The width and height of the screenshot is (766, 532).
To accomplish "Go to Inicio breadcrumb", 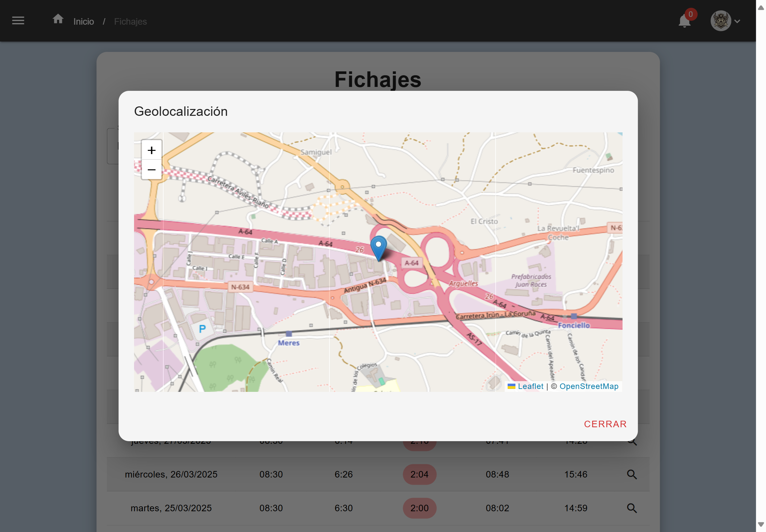I will tap(84, 22).
